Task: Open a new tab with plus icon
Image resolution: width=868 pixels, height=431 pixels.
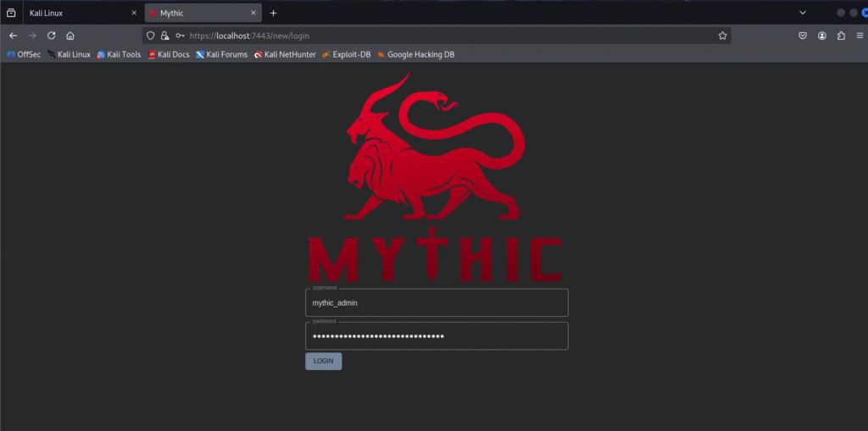Action: 274,13
